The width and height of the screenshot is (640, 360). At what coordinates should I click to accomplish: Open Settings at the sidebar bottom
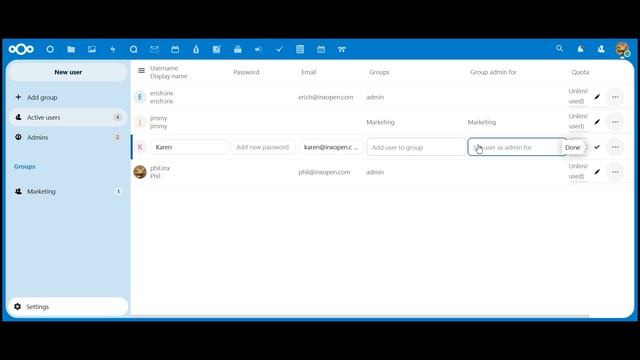[x=68, y=307]
